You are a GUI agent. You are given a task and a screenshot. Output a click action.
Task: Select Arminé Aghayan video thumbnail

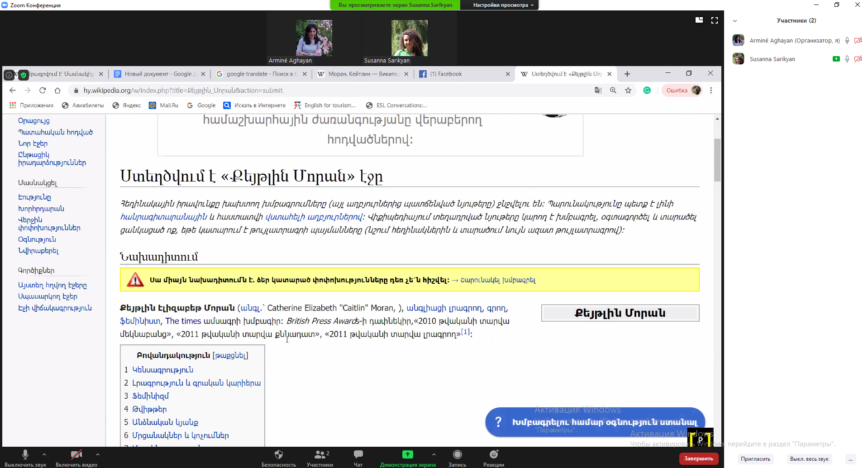click(314, 38)
